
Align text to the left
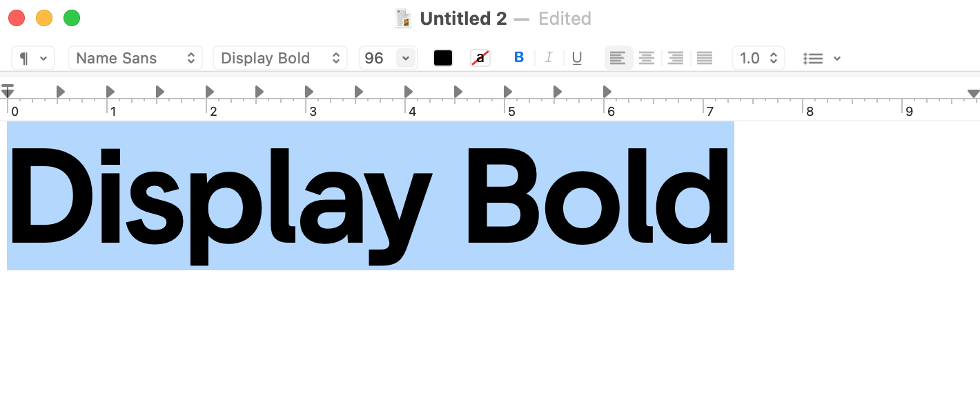(618, 58)
